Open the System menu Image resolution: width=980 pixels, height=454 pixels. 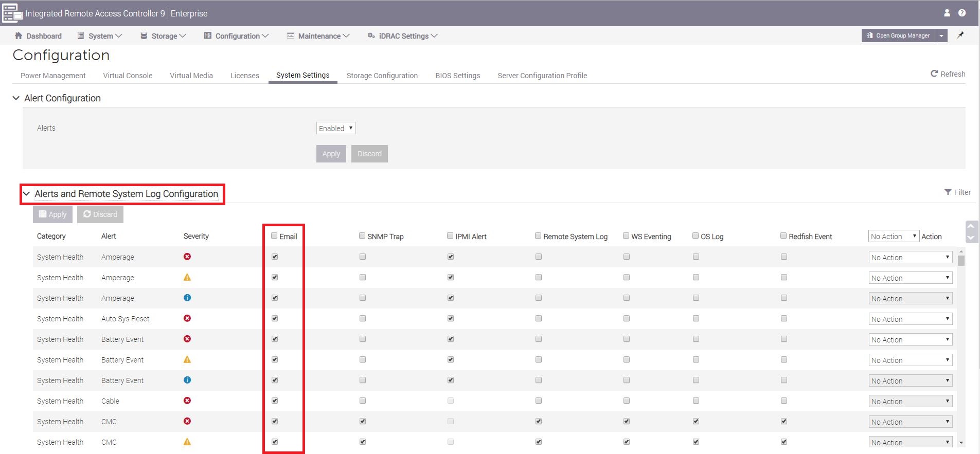[x=100, y=36]
